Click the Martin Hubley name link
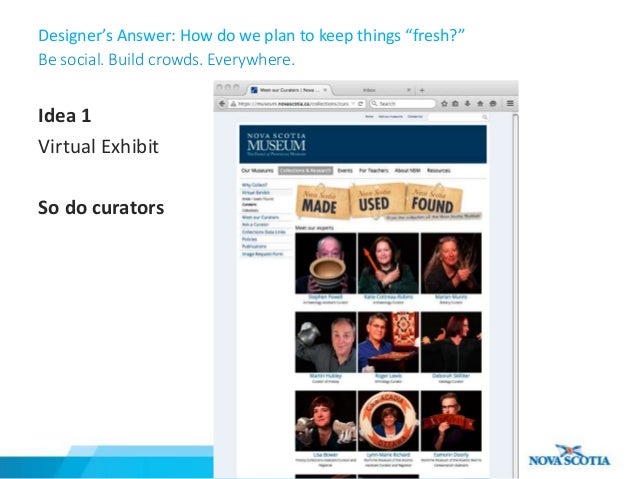The image size is (638, 479). [326, 376]
